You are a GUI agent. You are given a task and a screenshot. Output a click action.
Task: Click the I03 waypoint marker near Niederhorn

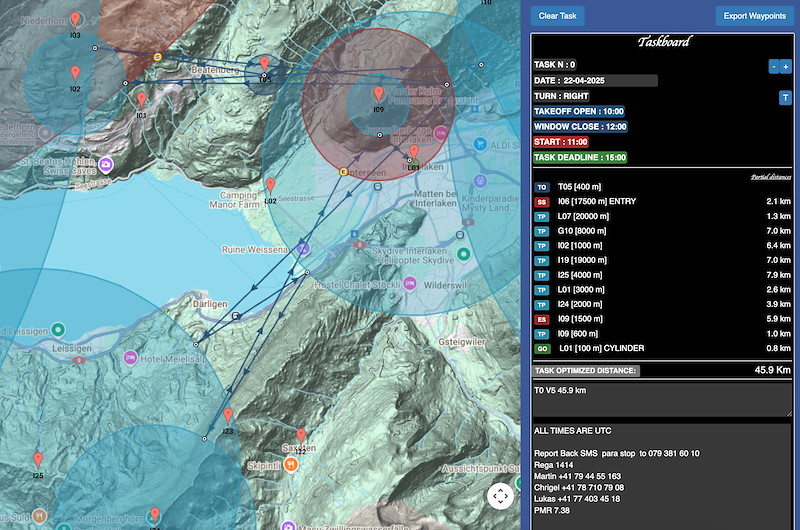click(x=75, y=20)
